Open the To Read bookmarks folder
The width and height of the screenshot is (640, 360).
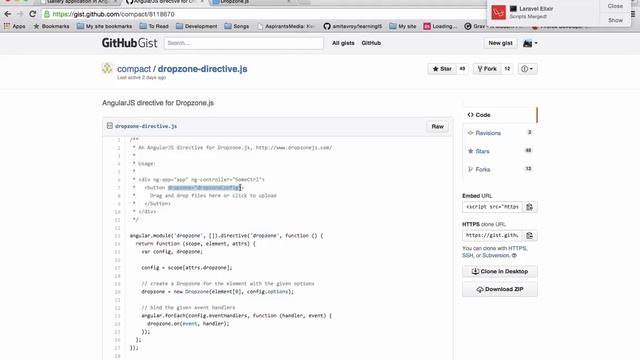(154, 26)
